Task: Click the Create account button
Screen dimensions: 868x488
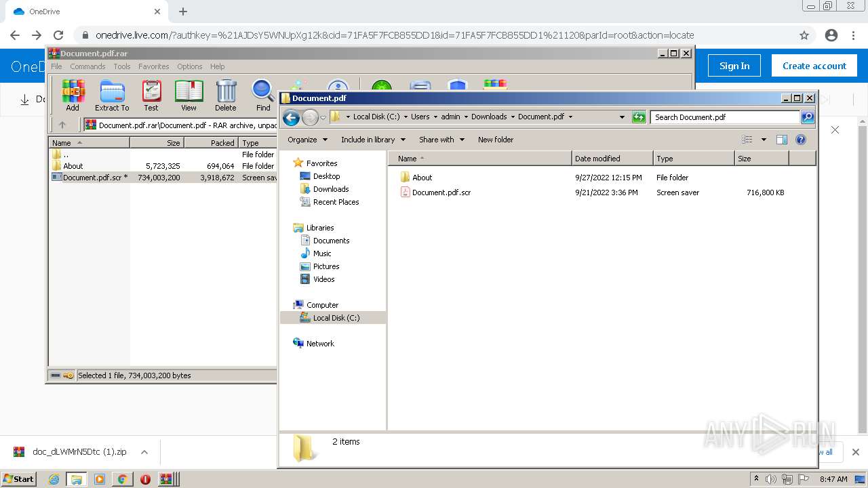Action: (814, 66)
